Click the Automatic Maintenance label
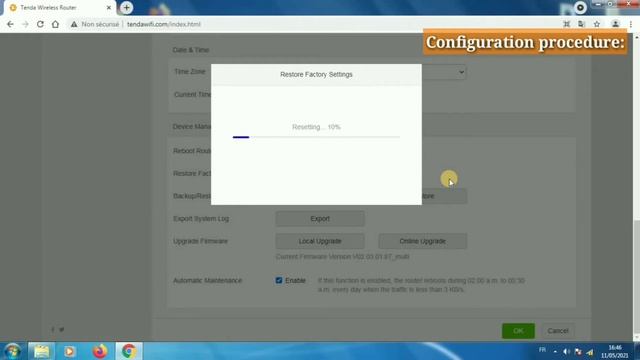The width and height of the screenshot is (640, 360). (x=207, y=280)
